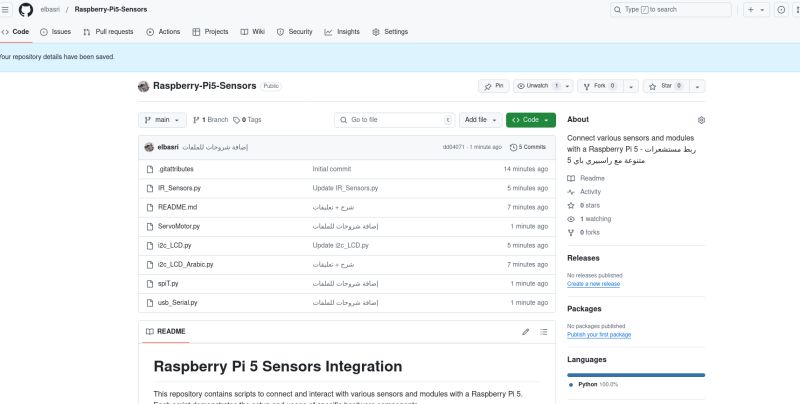Expand the fork options dropdown arrow
800x404 pixels.
coord(631,86)
